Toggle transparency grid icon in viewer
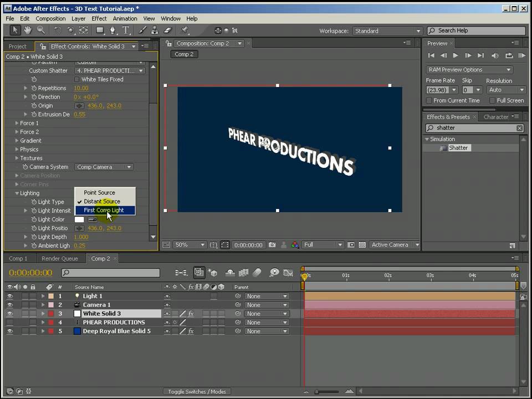This screenshot has height=399, width=532. click(362, 244)
